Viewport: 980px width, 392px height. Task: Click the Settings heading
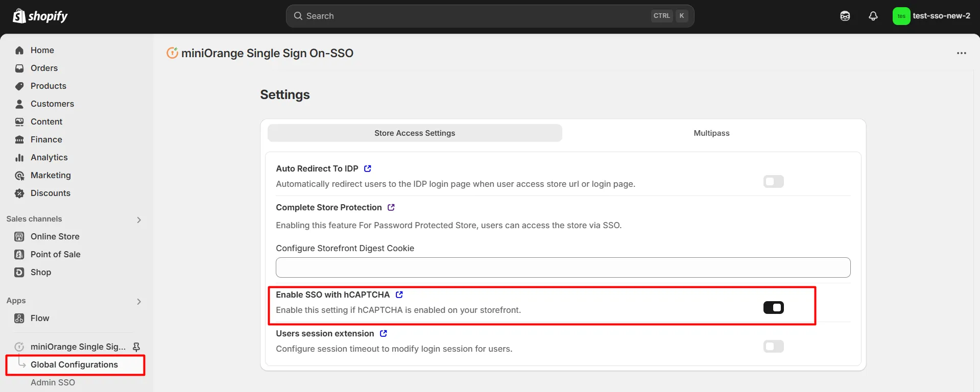coord(285,94)
